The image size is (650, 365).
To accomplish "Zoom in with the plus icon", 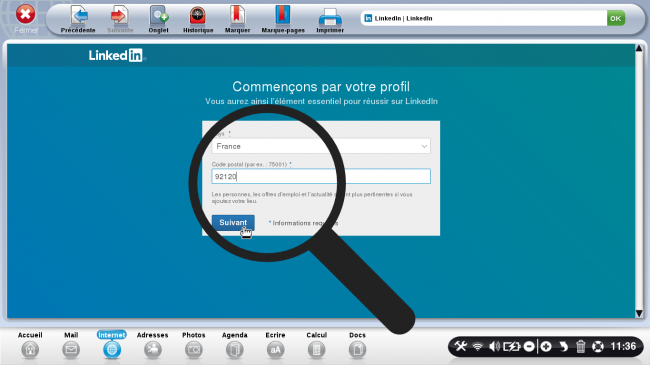I will click(546, 346).
